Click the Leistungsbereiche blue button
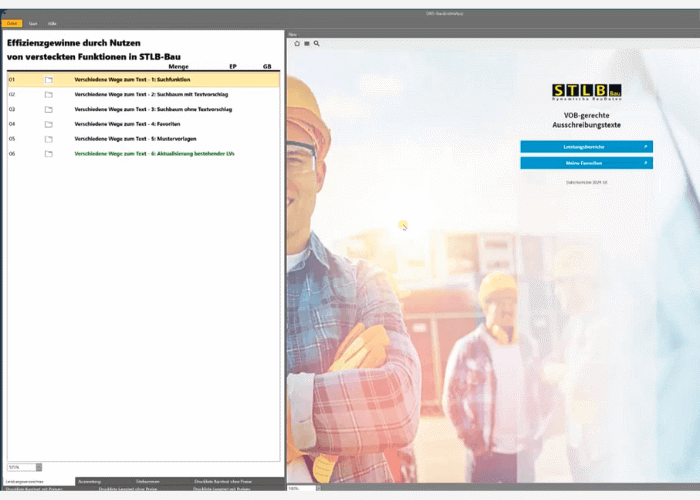The image size is (700, 500). (x=586, y=147)
